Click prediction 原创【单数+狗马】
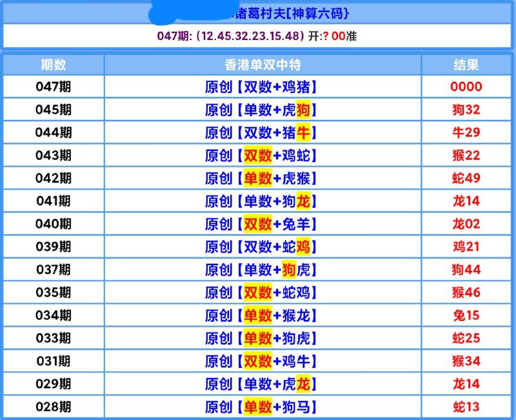Viewport: 516px width, 420px height. (x=261, y=407)
